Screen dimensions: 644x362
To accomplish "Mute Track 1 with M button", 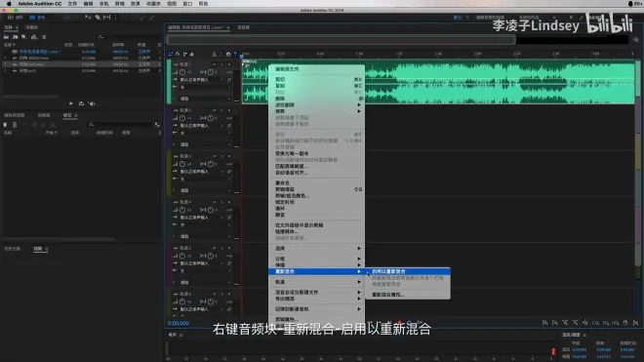I will (x=215, y=64).
